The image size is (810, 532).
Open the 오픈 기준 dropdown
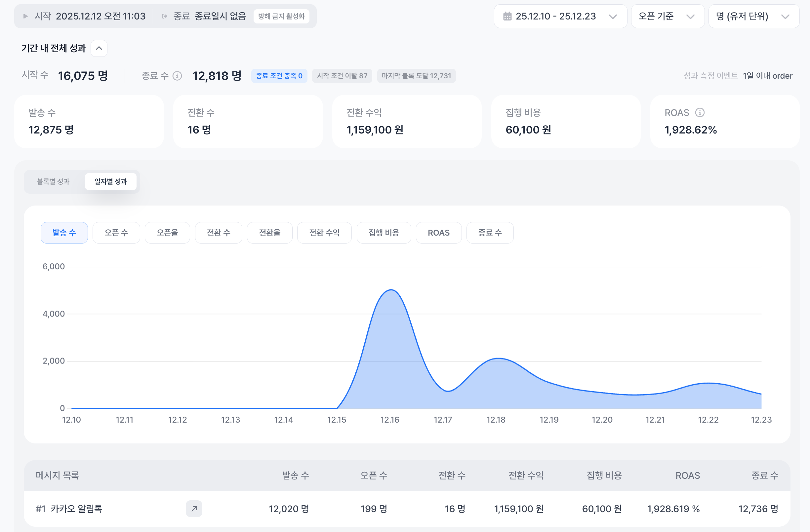point(667,16)
